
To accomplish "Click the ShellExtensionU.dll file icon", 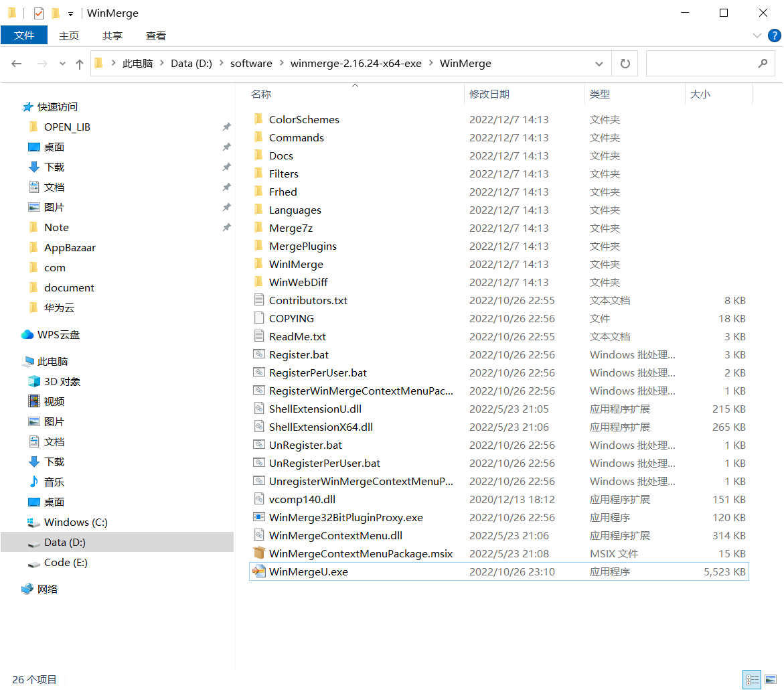I will click(259, 408).
